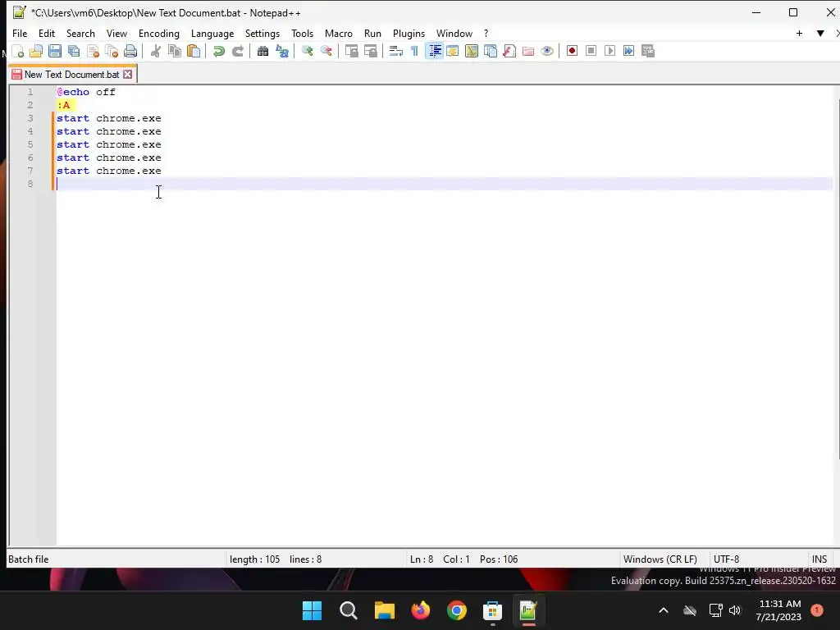The width and height of the screenshot is (840, 630).
Task: Click the Copy toolbar icon
Action: 175,51
